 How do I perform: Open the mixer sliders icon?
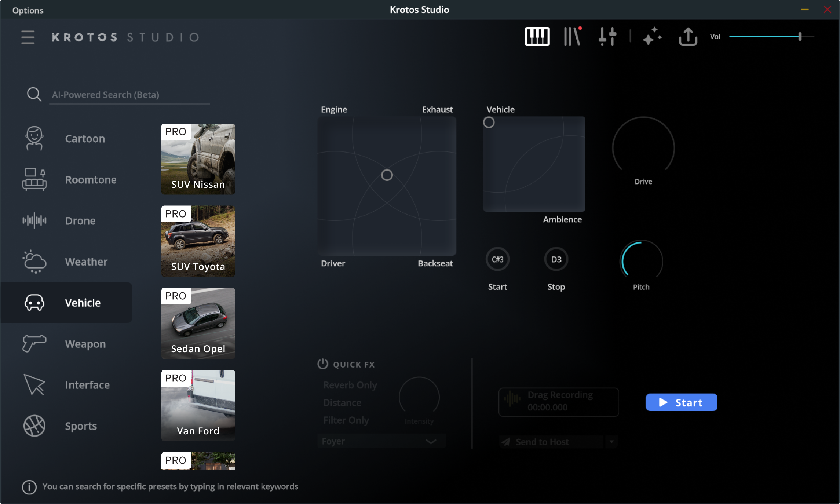point(607,36)
